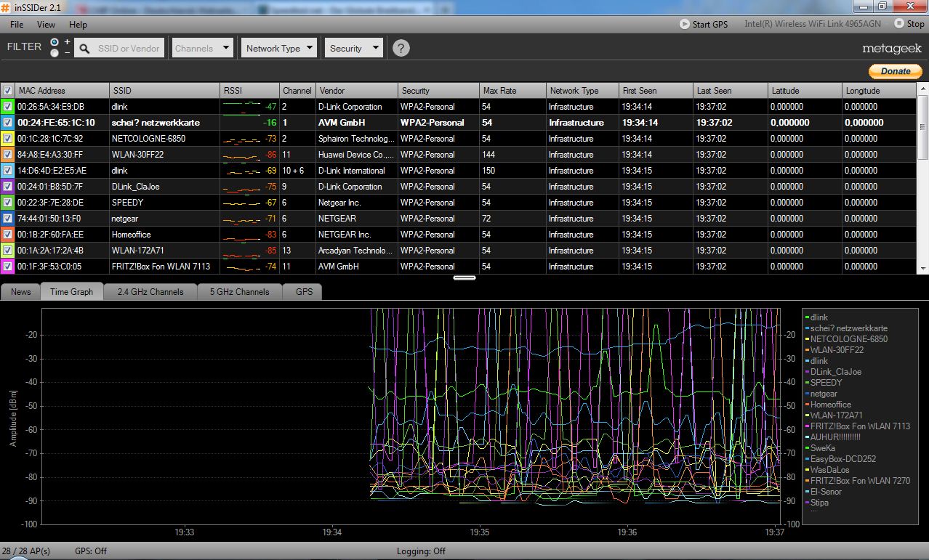929x560 pixels.
Task: Select the SPEEDY entry in graph legend
Action: 826,383
